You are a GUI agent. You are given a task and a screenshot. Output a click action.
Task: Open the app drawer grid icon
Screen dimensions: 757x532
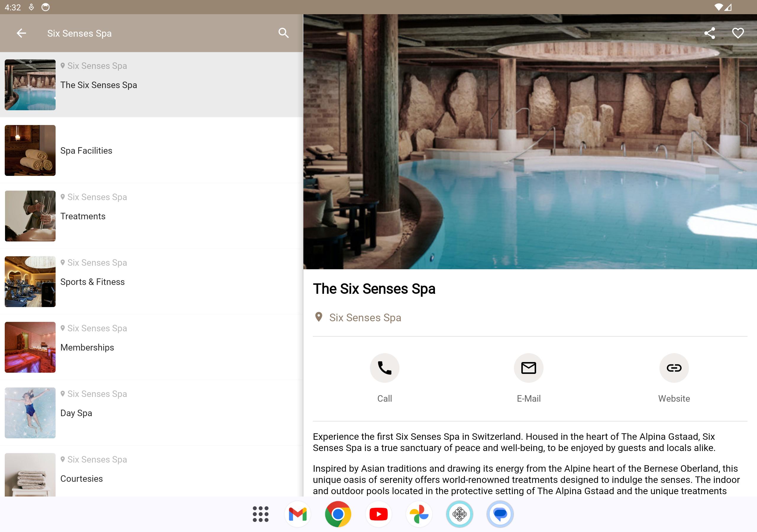261,514
